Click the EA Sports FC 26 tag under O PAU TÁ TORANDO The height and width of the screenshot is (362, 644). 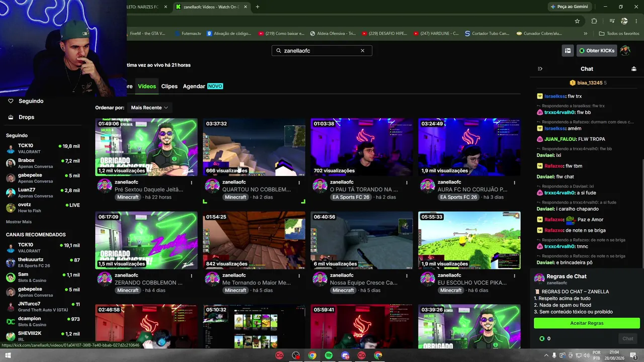pos(351,197)
